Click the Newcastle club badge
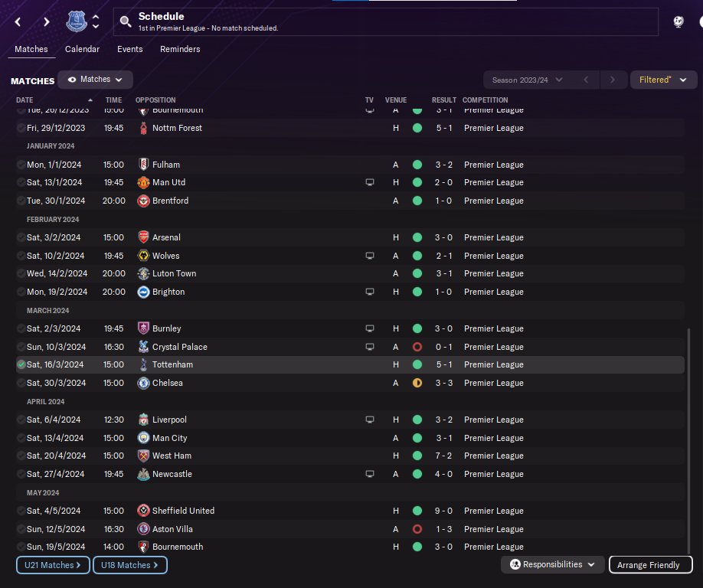Image resolution: width=703 pixels, height=588 pixels. click(143, 474)
